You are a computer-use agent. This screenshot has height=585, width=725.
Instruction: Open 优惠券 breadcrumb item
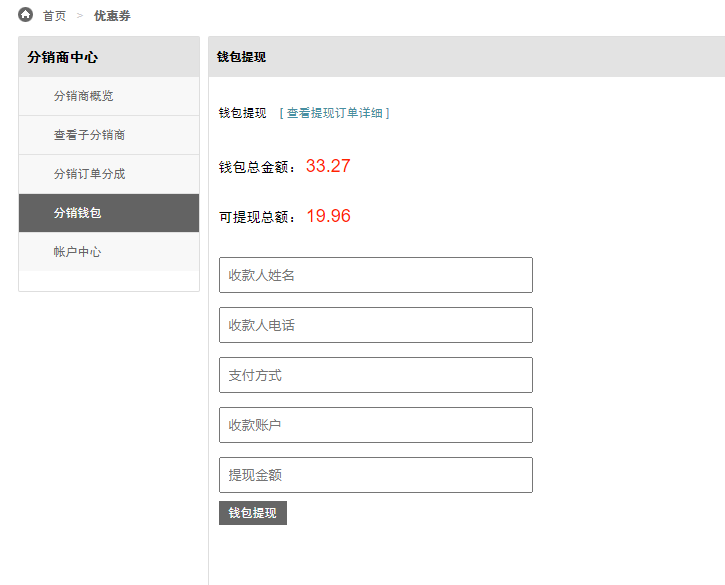[112, 16]
